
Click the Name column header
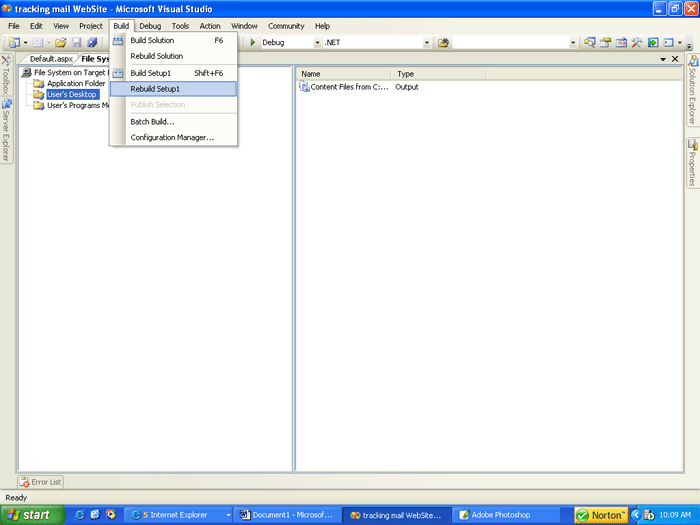[x=343, y=74]
